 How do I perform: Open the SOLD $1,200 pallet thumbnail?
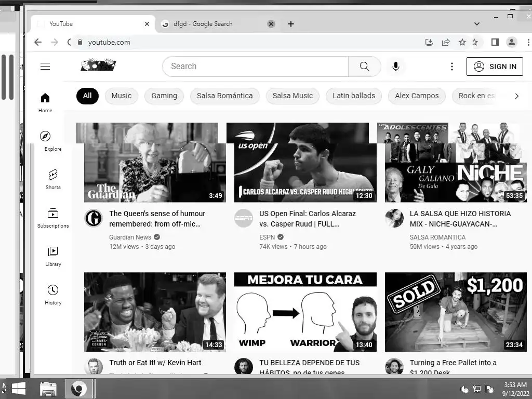(x=456, y=312)
